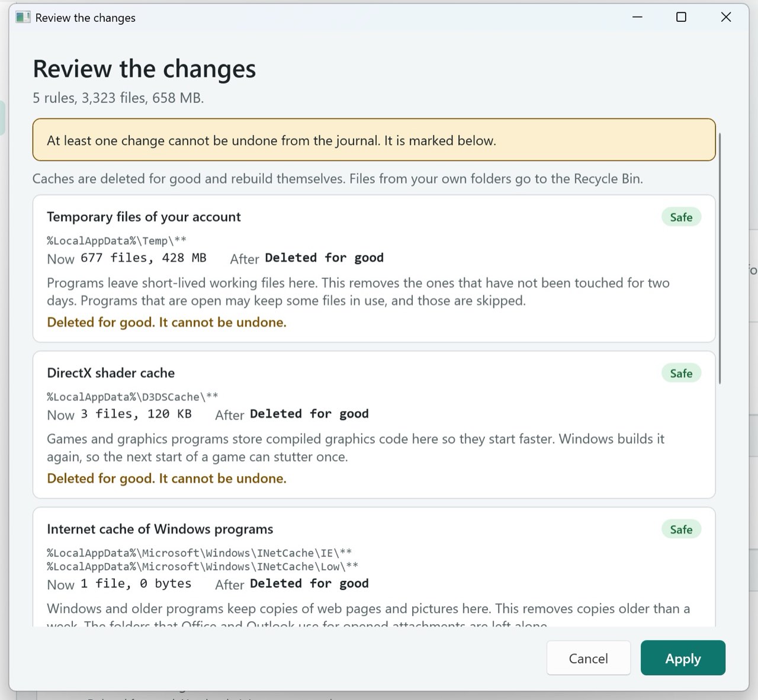Close the Review the changes dialog
The image size is (758, 700).
point(726,17)
